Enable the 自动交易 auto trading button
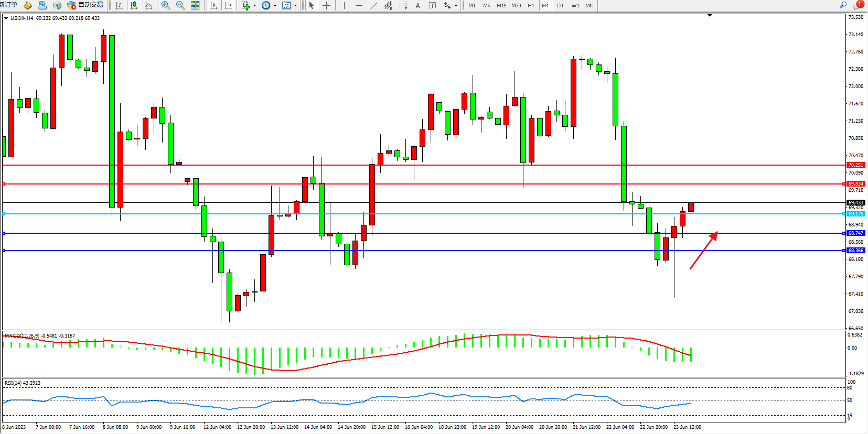The image size is (868, 434). coord(85,5)
